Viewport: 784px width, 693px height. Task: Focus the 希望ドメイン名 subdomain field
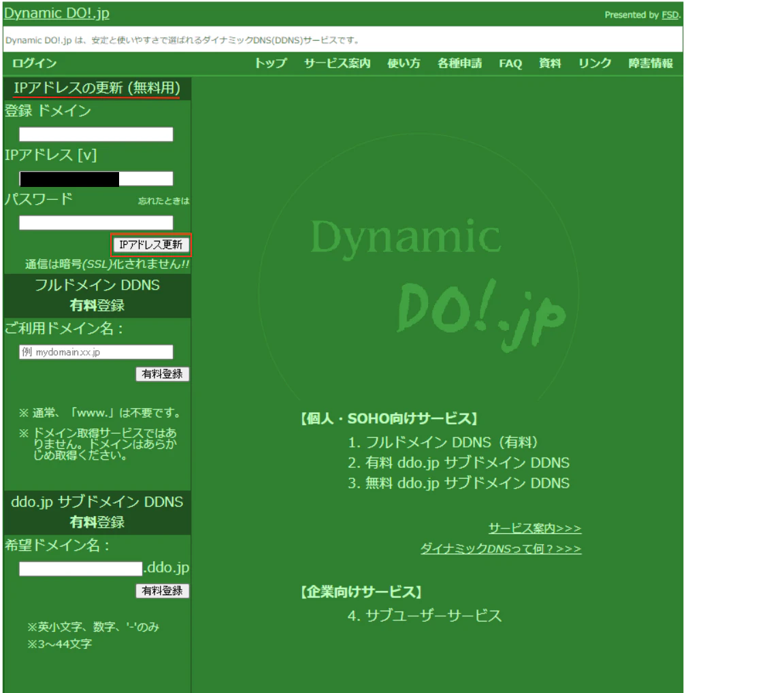coord(80,569)
